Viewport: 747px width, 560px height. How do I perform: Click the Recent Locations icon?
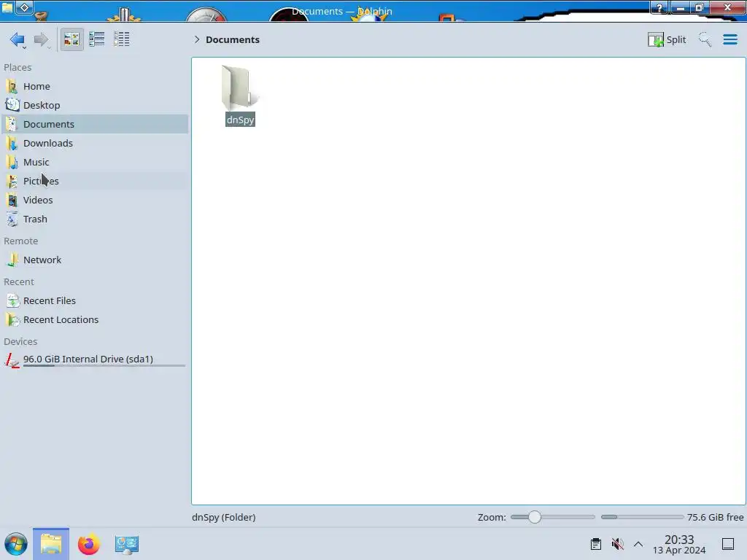click(x=12, y=320)
